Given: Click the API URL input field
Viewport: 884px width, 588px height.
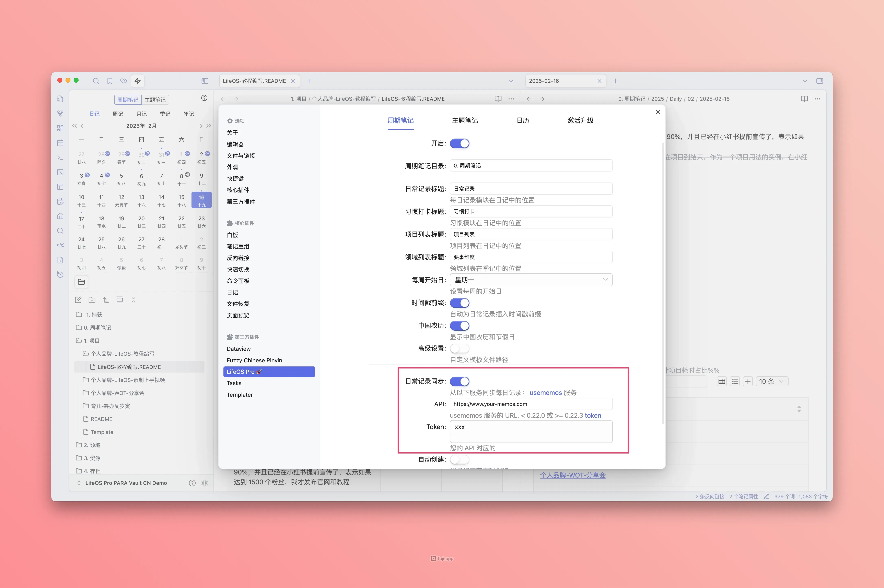Looking at the screenshot, I should click(x=531, y=404).
